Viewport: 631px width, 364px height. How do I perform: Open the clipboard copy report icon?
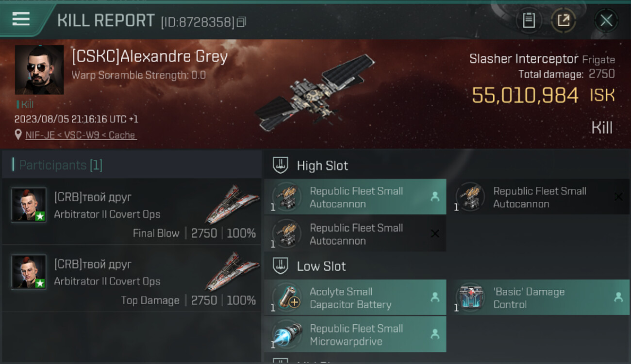point(529,20)
